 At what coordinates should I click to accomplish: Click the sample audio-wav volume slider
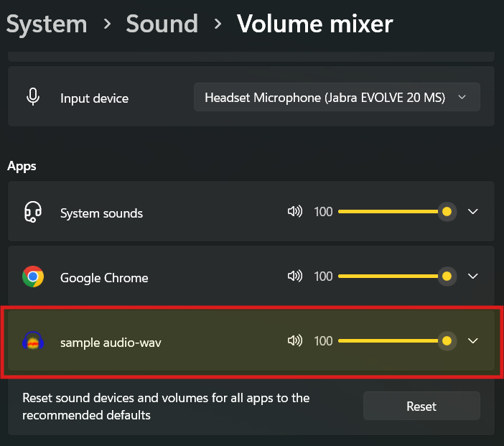point(392,341)
